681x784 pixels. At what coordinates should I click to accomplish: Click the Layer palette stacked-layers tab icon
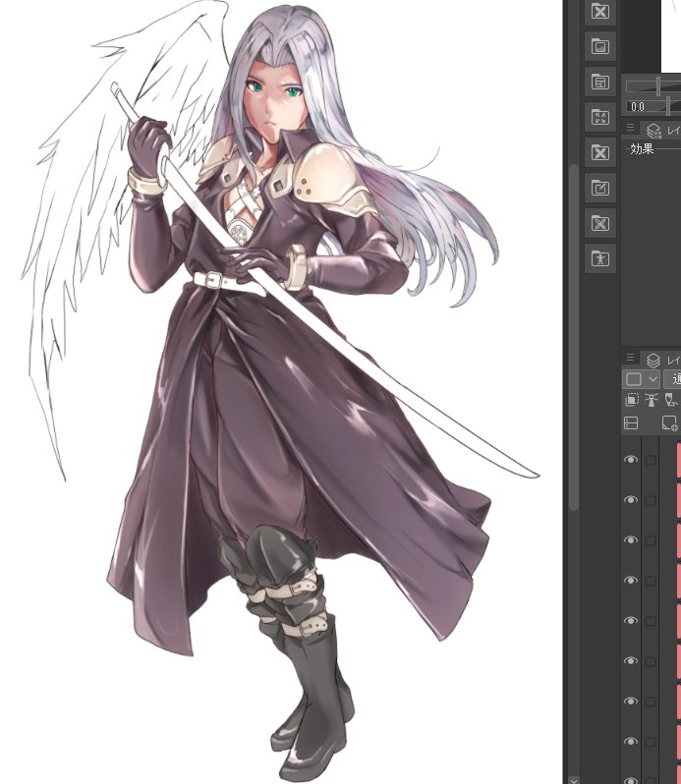pyautogui.click(x=653, y=360)
